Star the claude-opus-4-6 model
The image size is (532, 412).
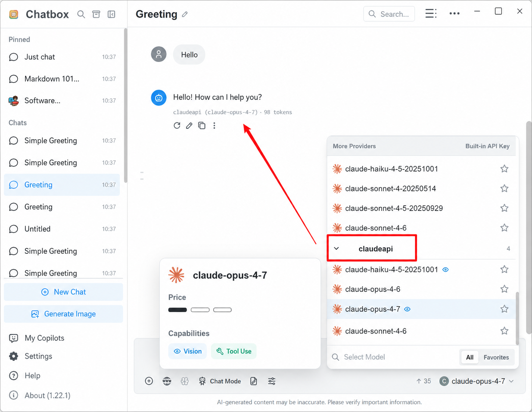click(504, 289)
